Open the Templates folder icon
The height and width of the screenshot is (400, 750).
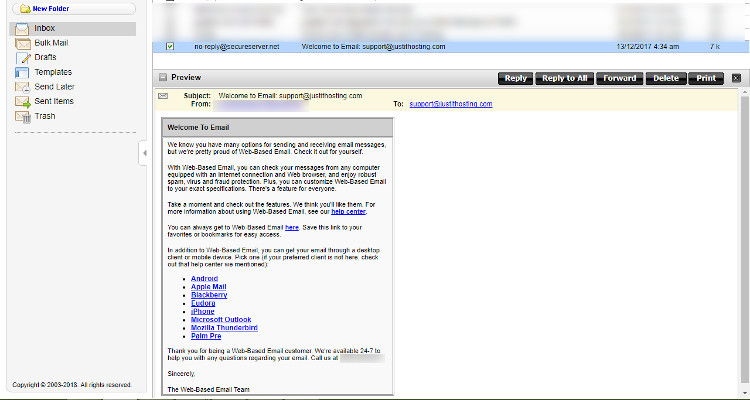pos(22,73)
